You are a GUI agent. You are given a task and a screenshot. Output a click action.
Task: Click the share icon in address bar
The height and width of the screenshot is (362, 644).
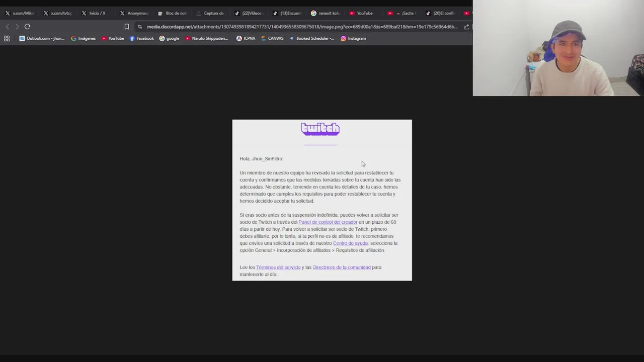[466, 27]
